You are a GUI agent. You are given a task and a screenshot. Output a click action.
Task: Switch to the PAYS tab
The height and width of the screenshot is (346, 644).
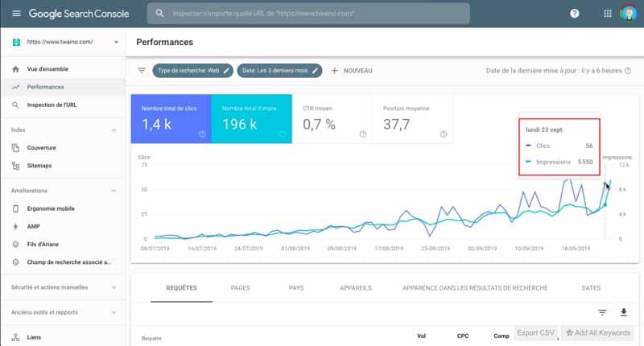[x=296, y=288]
